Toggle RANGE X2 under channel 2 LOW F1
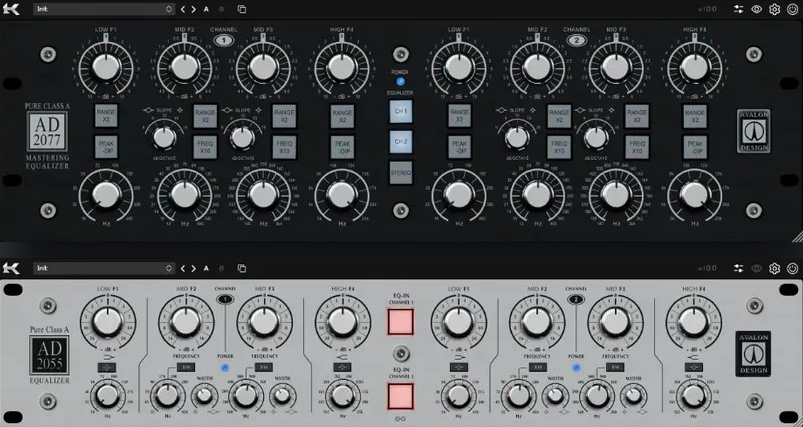The width and height of the screenshot is (803, 427). (x=459, y=116)
